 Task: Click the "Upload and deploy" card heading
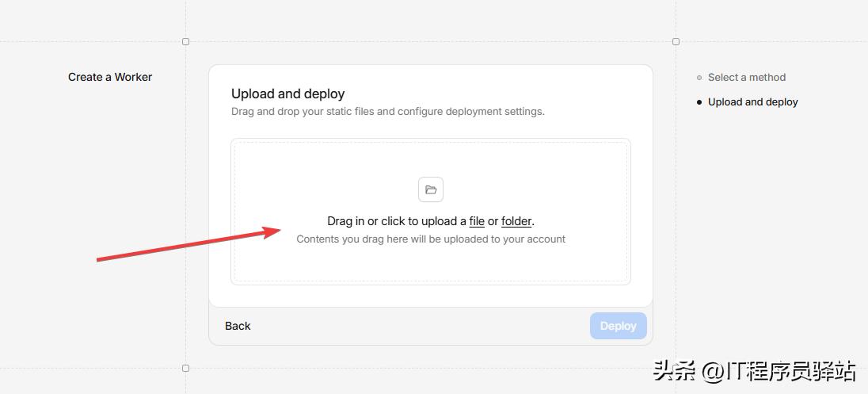[288, 94]
